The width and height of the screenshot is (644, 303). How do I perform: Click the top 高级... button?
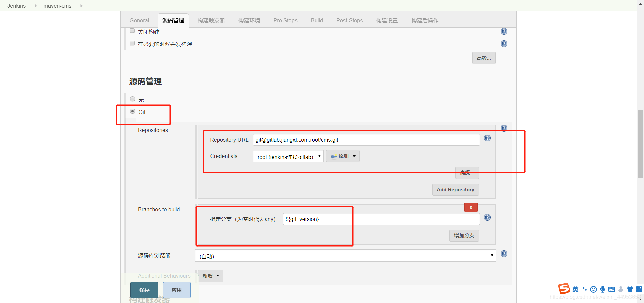[484, 58]
